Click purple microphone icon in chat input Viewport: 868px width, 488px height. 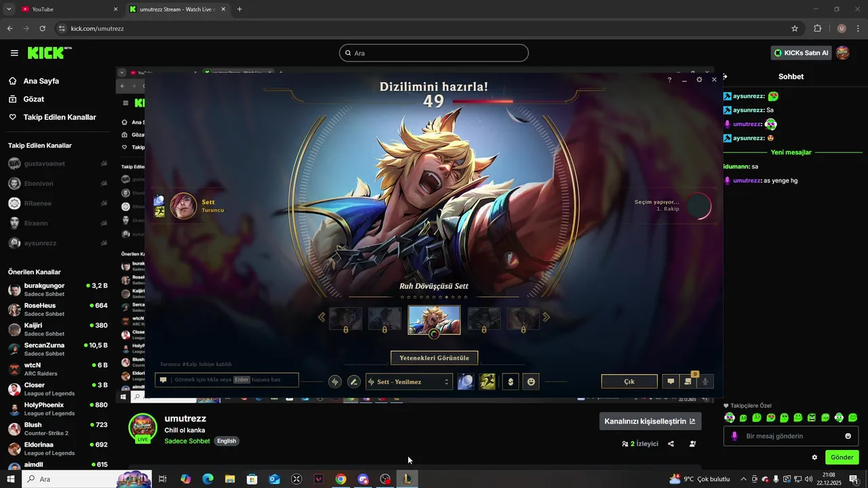pyautogui.click(x=734, y=436)
